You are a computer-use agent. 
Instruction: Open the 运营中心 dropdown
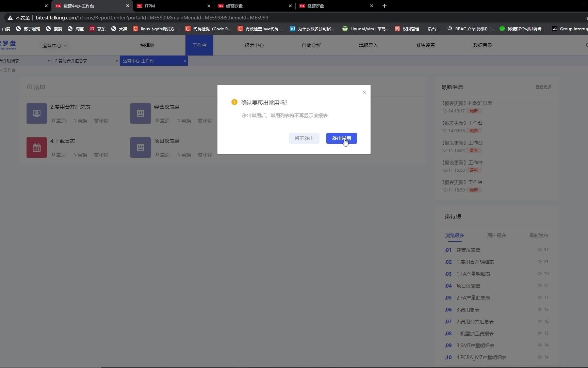tap(54, 45)
